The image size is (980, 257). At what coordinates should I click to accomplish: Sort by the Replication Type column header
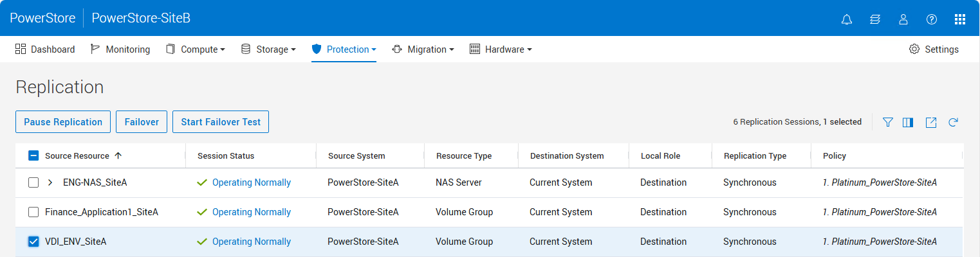click(x=755, y=155)
